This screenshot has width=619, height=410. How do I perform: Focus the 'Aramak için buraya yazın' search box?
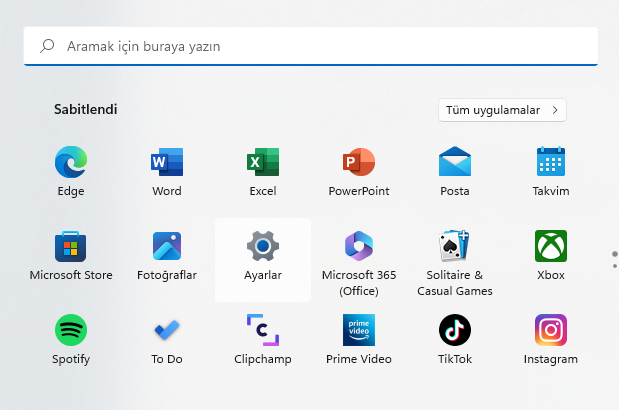click(311, 46)
